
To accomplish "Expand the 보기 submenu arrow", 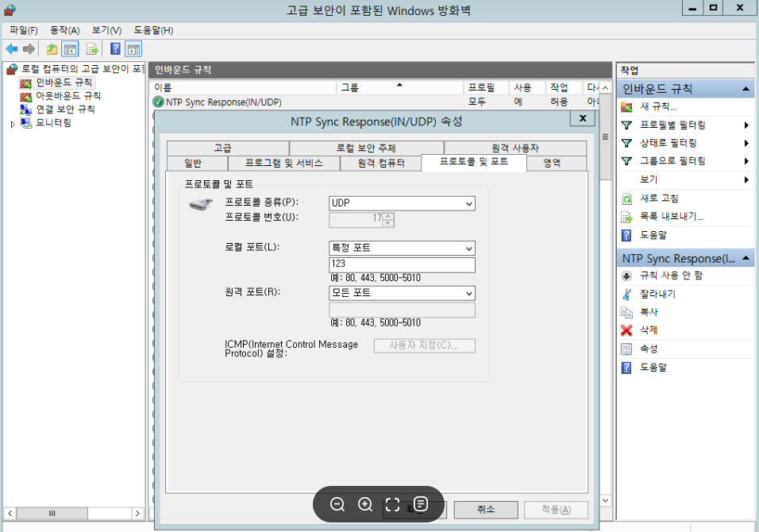I will tap(747, 180).
